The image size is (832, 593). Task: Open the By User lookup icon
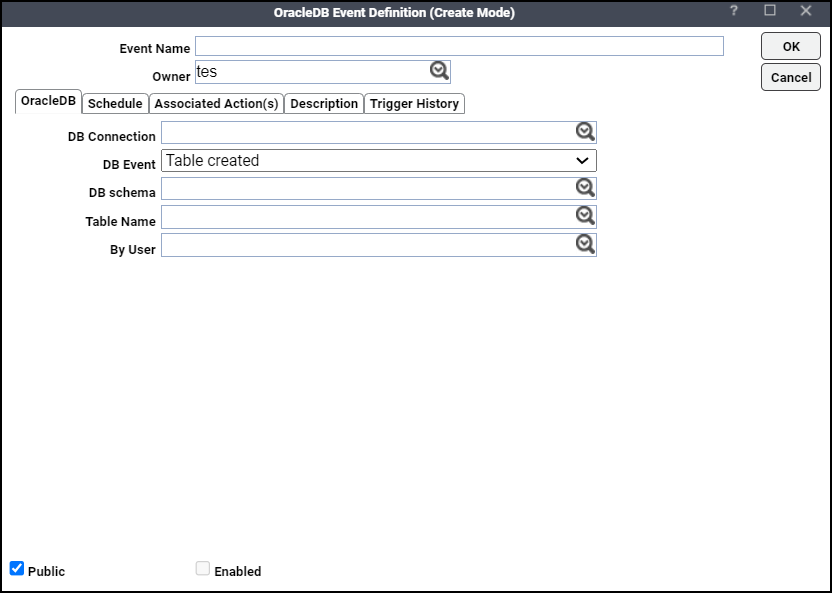[585, 244]
